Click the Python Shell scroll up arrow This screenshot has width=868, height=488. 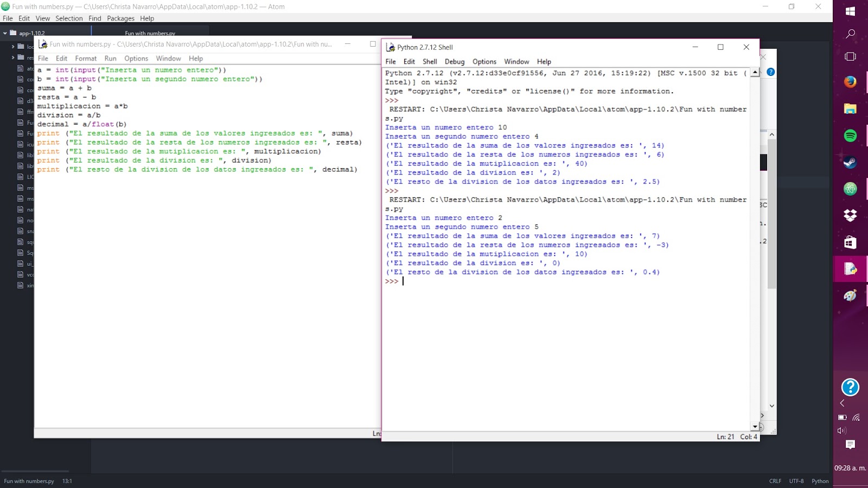pyautogui.click(x=755, y=73)
